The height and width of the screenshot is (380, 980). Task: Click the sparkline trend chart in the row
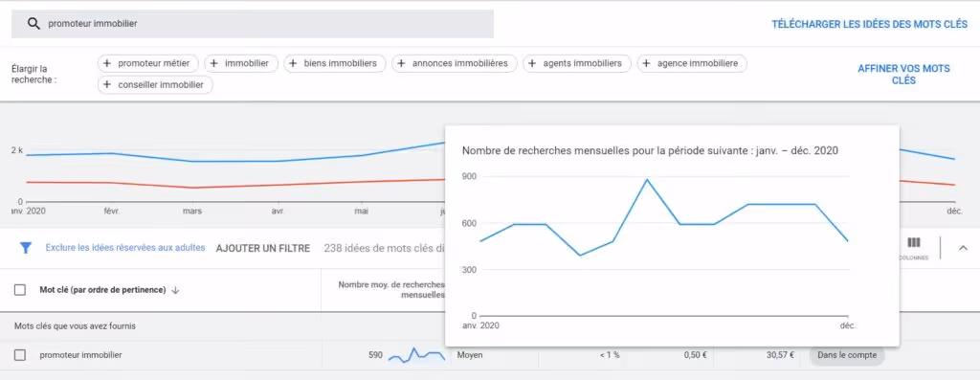416,355
